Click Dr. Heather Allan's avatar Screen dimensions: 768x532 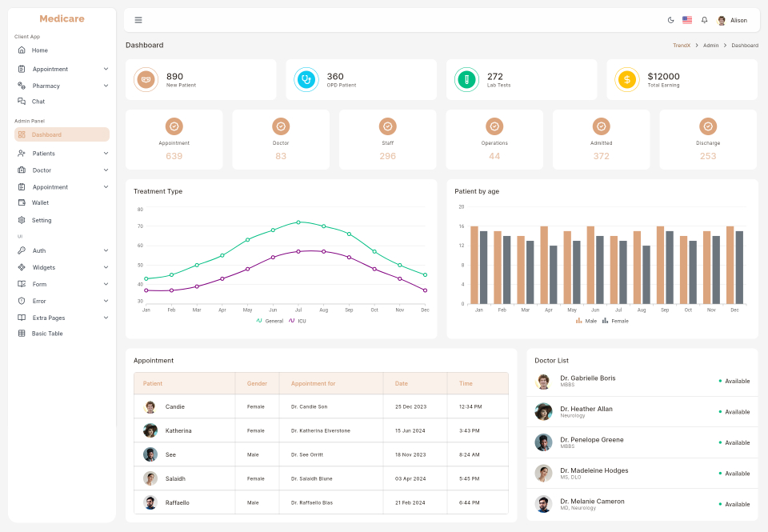coord(544,412)
